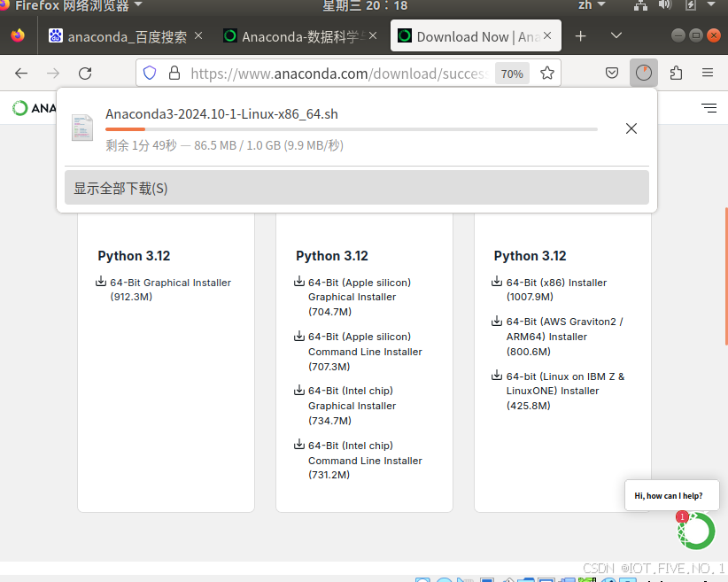Open a new tab with plus button
This screenshot has height=582, width=728.
pos(580,36)
